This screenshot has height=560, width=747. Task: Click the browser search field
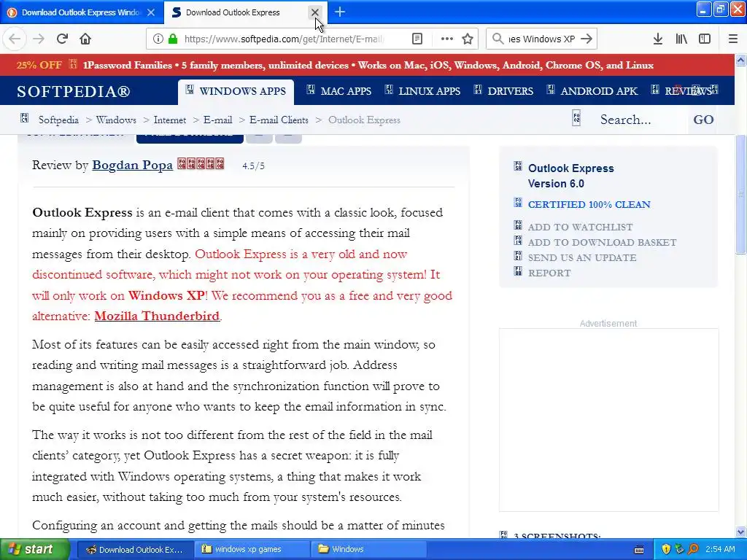(542, 39)
